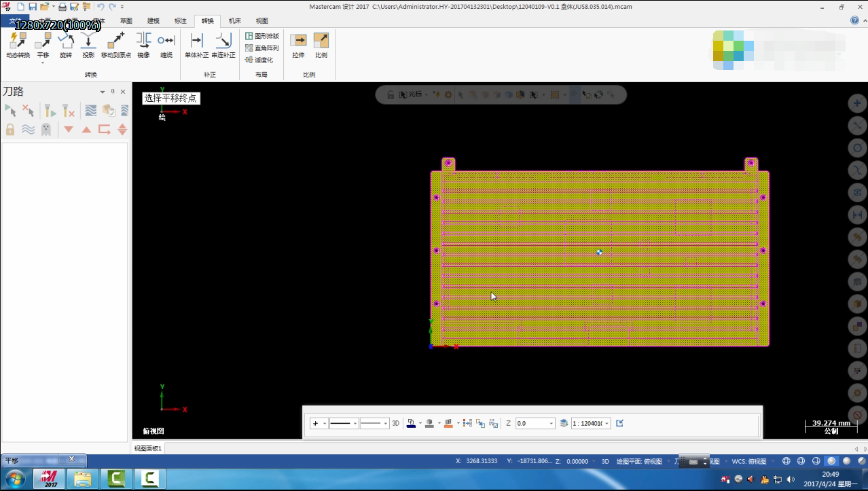Open the Z depth value dropdown
The height and width of the screenshot is (491, 868).
point(551,424)
